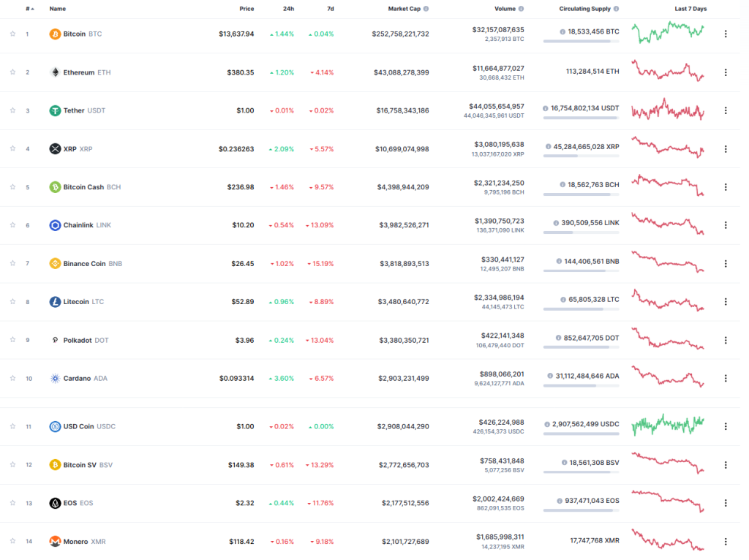
Task: Sort table by Price column header
Action: point(246,9)
